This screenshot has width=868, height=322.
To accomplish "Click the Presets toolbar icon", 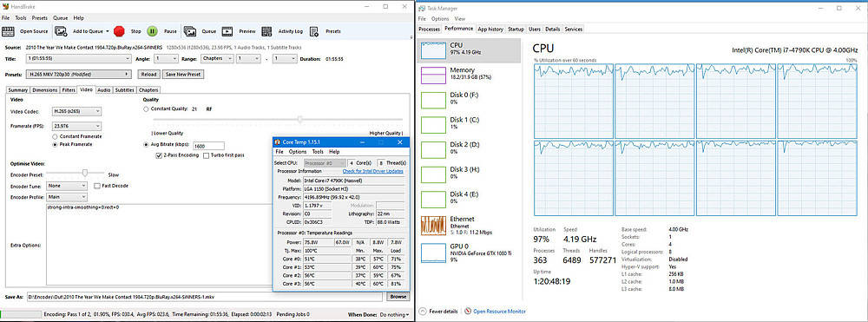I will pyautogui.click(x=314, y=31).
